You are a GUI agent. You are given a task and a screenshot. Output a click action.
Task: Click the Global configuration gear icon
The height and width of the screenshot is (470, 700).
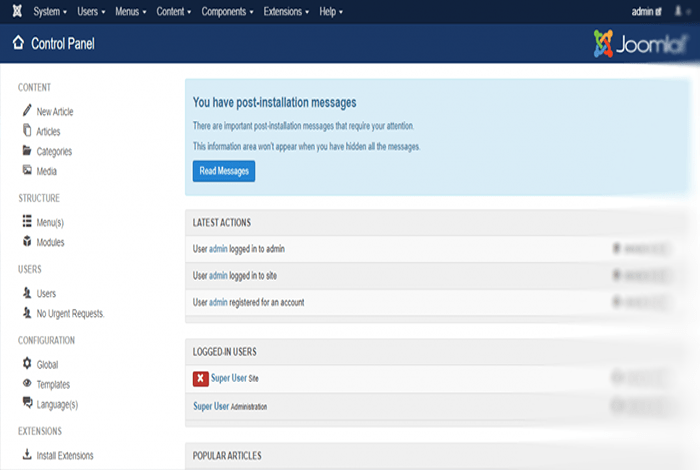click(x=27, y=364)
